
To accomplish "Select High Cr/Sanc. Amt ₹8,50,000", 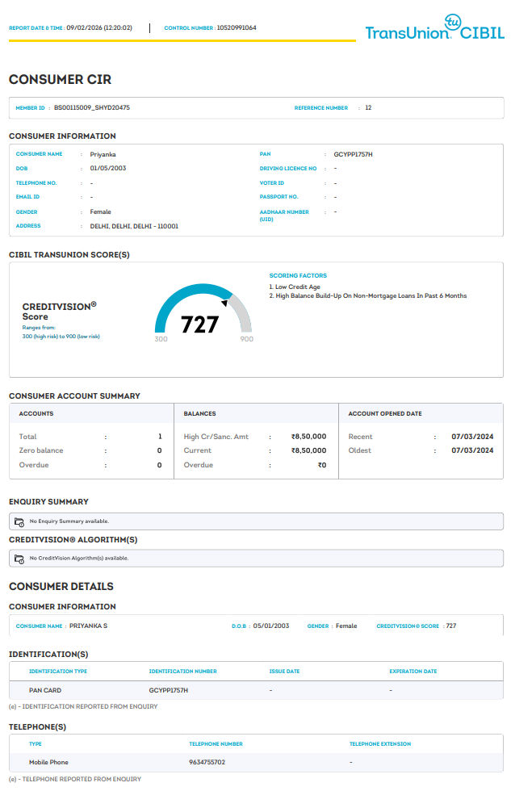I will click(x=308, y=437).
